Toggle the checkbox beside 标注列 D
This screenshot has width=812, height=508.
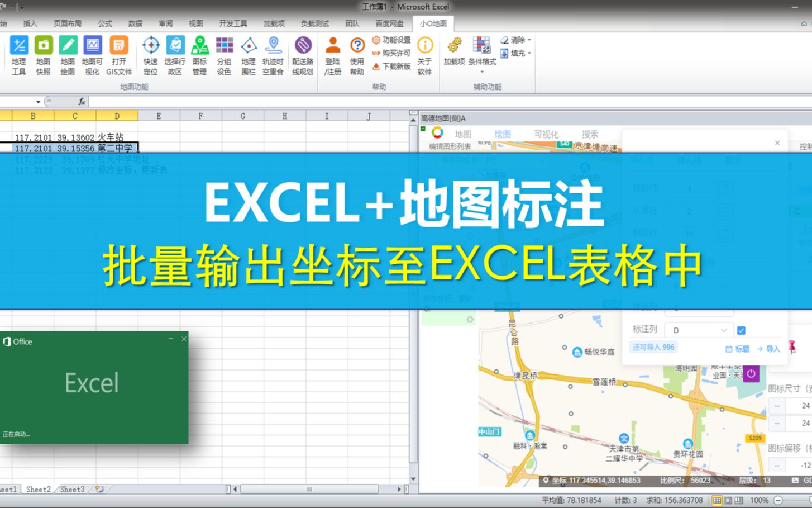pos(741,330)
